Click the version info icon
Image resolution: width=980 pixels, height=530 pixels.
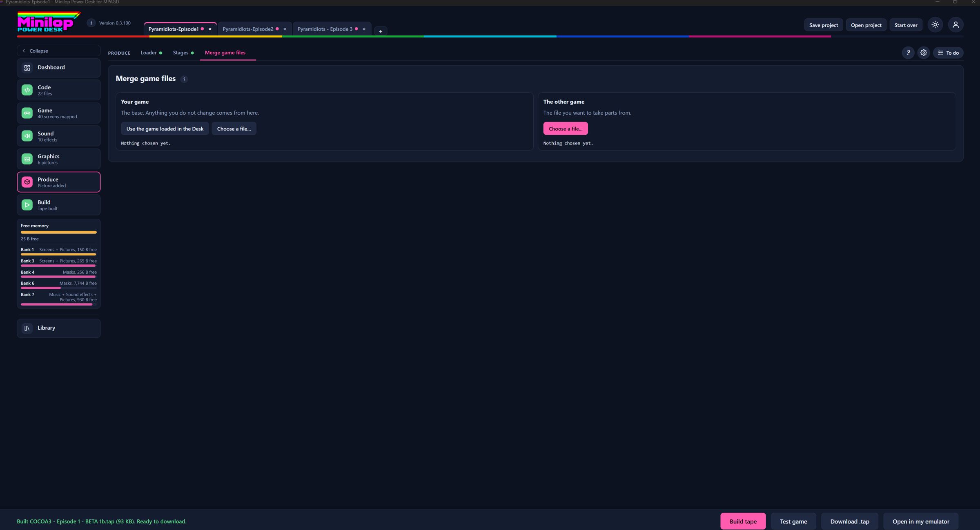click(91, 23)
